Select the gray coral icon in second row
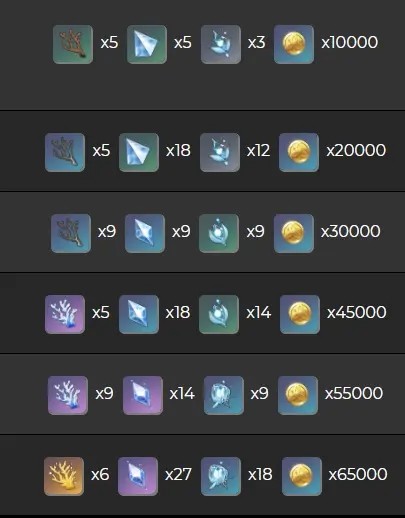Screen dimensions: 405x518 (65, 152)
